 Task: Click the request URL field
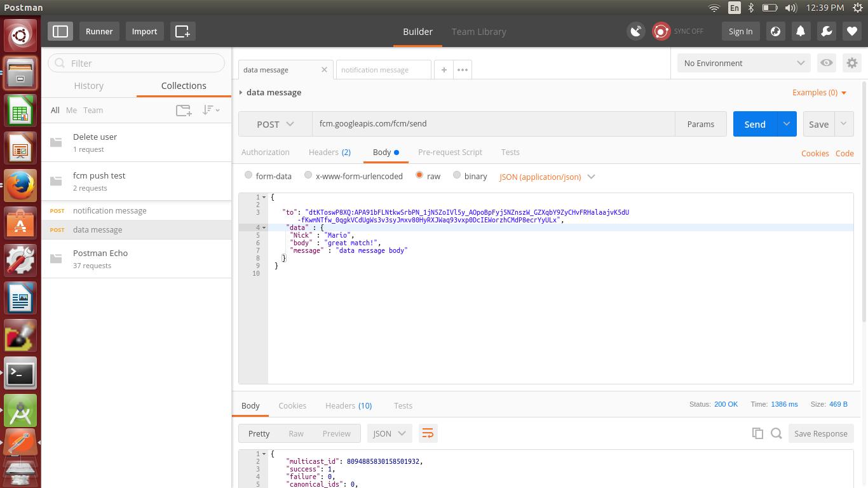pyautogui.click(x=493, y=124)
